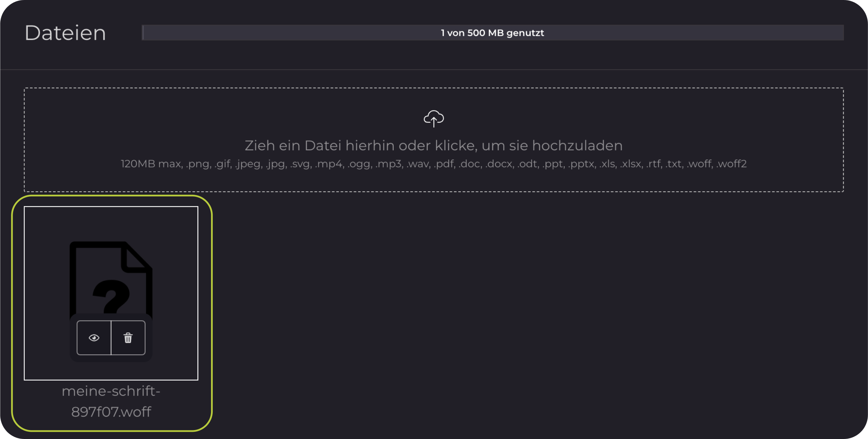The height and width of the screenshot is (439, 868).
Task: Delete the font file via the trash icon
Action: click(x=128, y=338)
